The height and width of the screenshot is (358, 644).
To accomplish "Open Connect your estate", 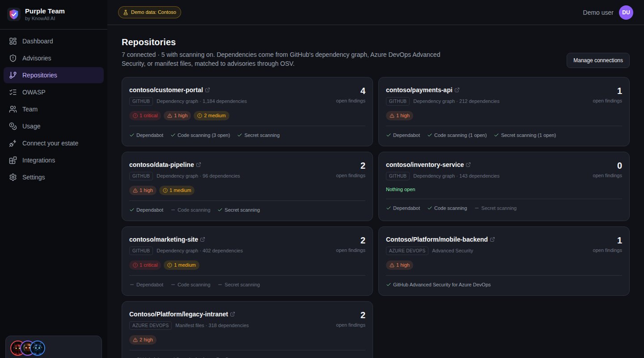I will 54,143.
